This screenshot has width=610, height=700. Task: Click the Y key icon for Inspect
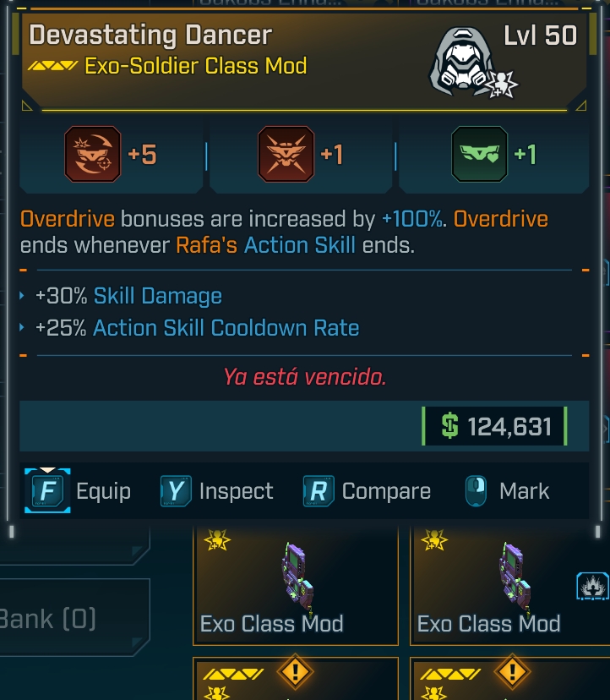pos(176,491)
